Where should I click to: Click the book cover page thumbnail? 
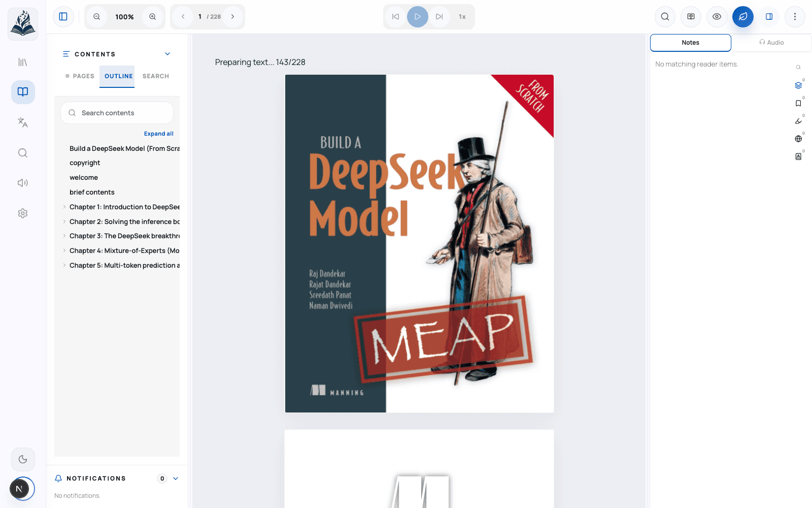tap(419, 244)
